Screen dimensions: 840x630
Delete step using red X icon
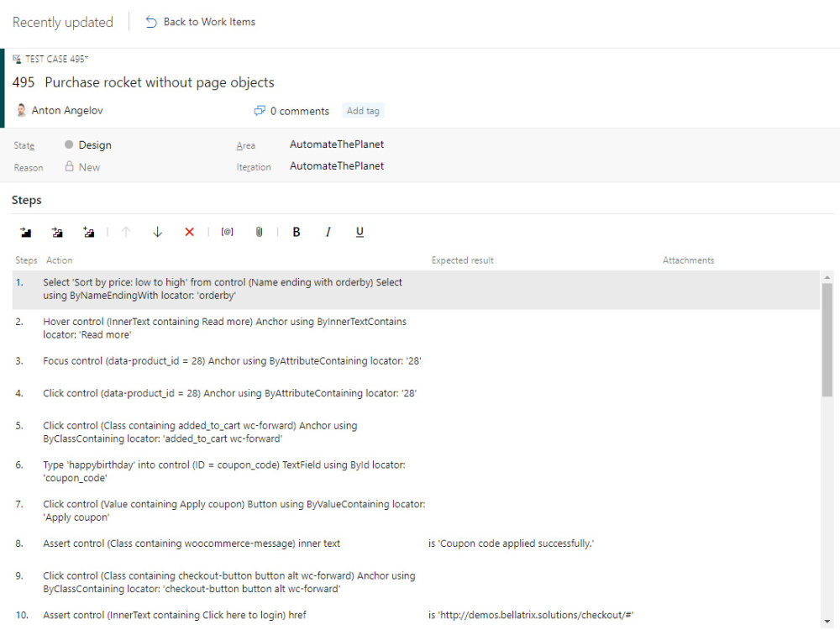point(189,232)
